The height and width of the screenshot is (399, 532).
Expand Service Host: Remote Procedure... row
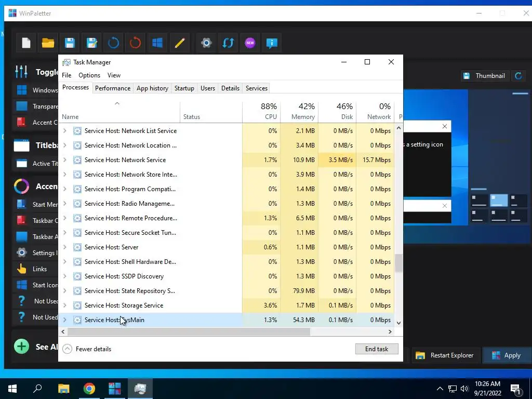(65, 218)
